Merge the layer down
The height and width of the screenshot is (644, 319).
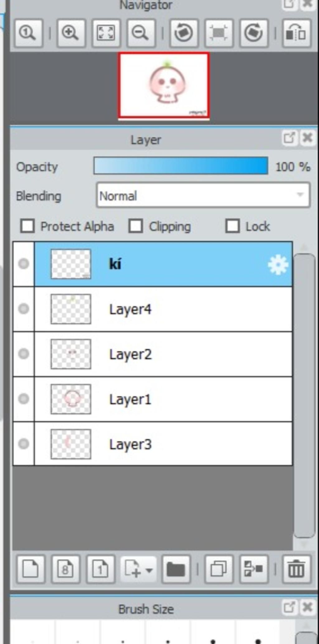254,569
